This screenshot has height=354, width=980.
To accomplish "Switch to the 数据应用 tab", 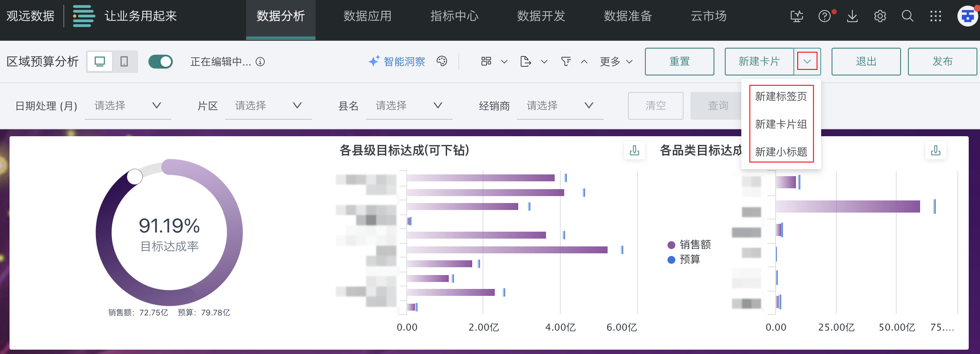I will tap(367, 16).
